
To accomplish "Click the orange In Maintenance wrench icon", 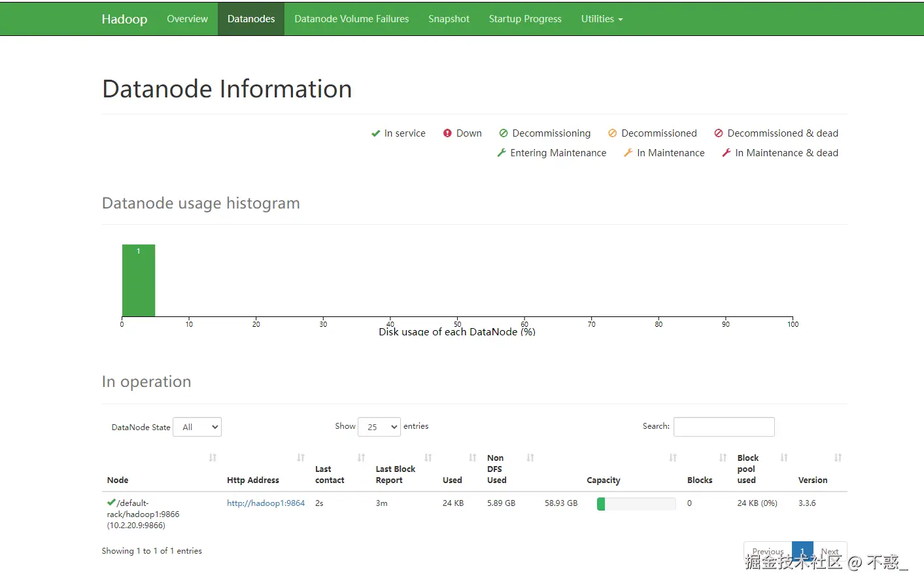I will 628,153.
